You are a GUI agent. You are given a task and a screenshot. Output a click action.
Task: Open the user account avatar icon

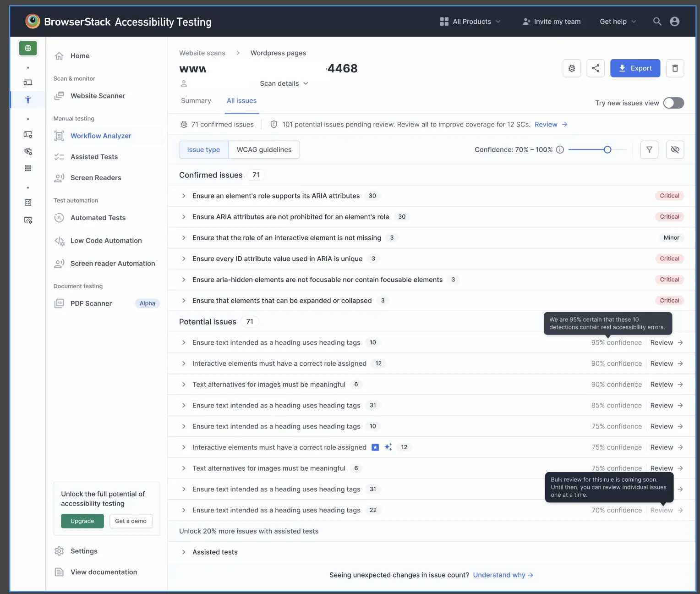(x=674, y=22)
